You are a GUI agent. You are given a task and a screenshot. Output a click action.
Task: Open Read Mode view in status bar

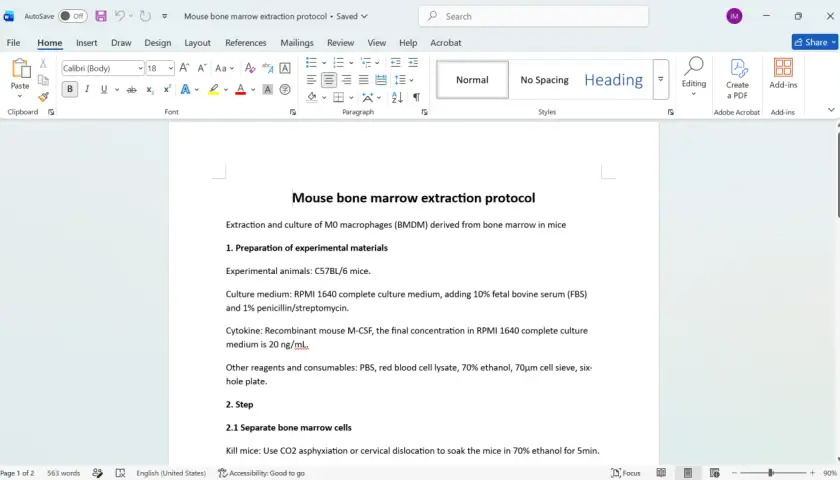pos(662,472)
